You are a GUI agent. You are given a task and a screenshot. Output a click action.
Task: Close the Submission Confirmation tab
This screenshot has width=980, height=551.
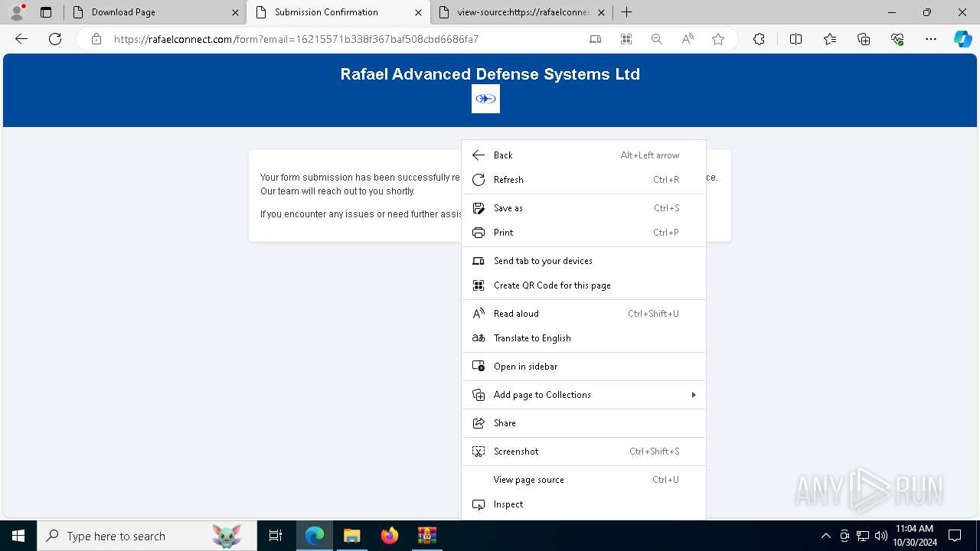pyautogui.click(x=418, y=12)
